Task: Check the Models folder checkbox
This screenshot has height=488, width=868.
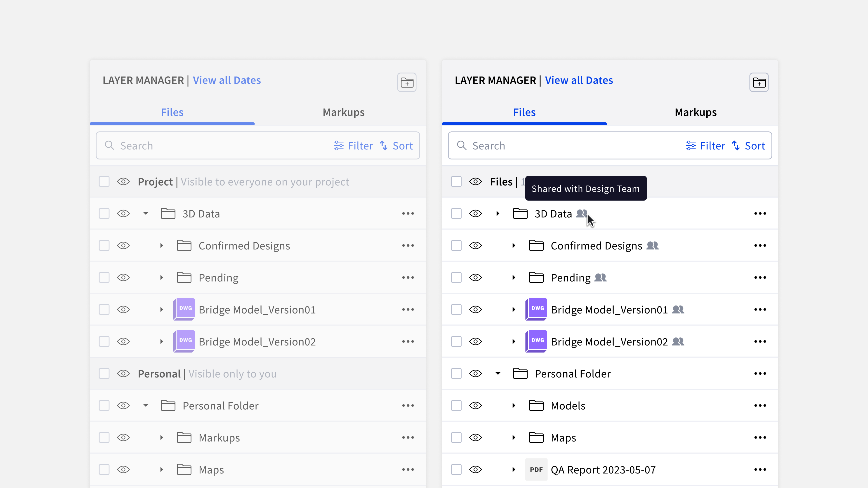Action: pos(456,405)
